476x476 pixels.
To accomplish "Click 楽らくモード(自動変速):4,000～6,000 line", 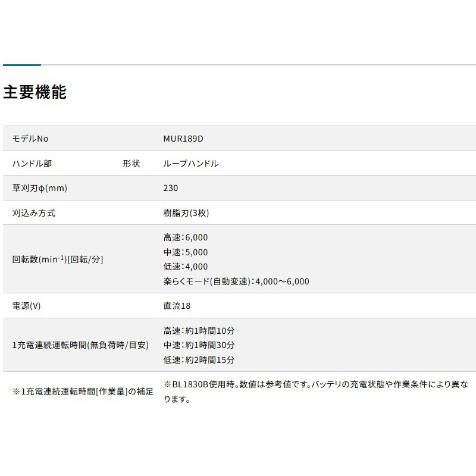I will point(236,281).
